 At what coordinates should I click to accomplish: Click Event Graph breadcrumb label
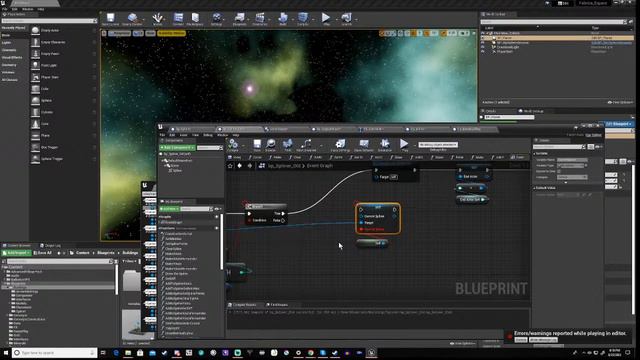click(320, 166)
